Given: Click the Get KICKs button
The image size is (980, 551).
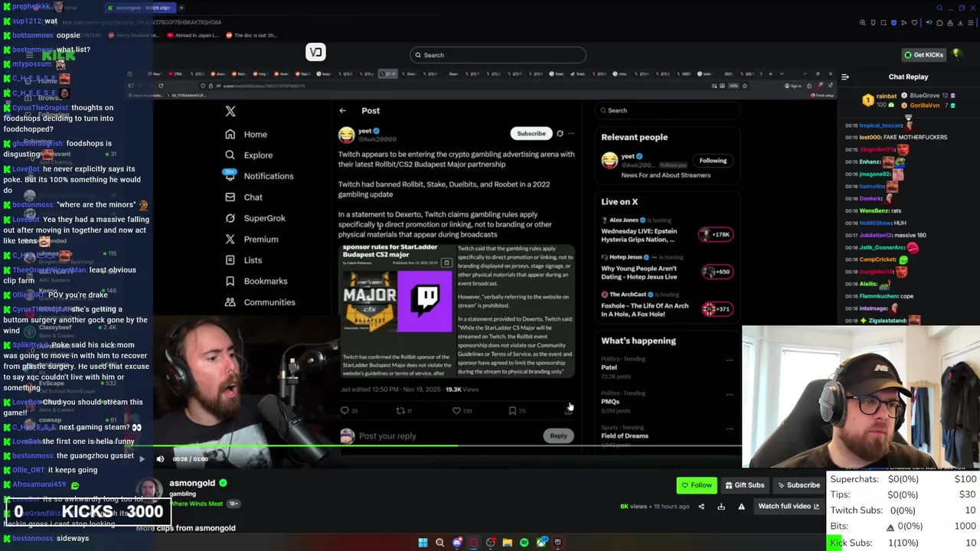Looking at the screenshot, I should 924,55.
